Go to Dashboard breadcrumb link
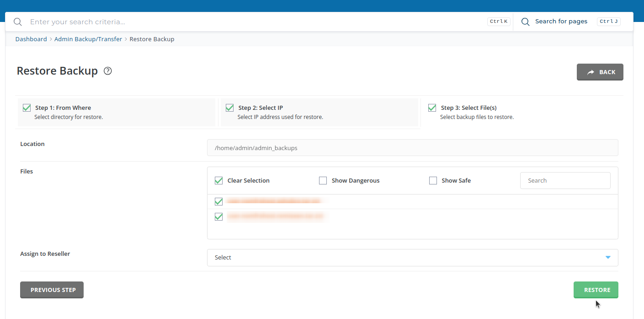 click(x=31, y=39)
